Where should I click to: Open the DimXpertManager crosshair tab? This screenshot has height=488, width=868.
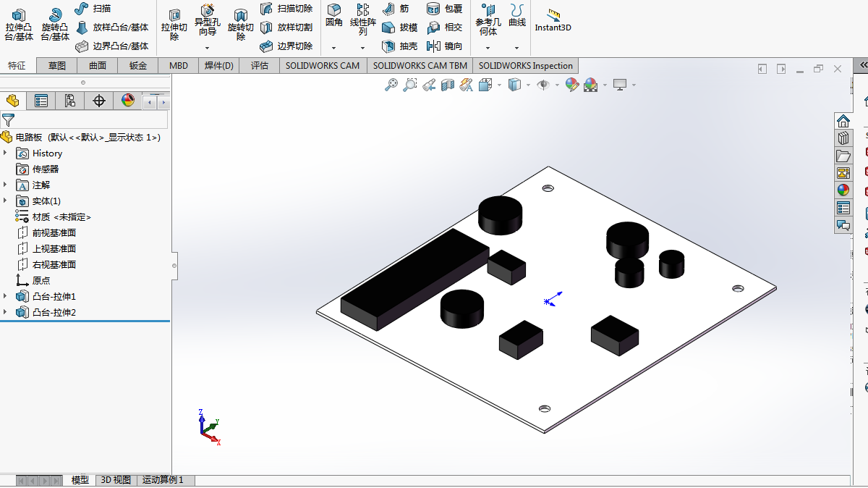click(x=99, y=101)
